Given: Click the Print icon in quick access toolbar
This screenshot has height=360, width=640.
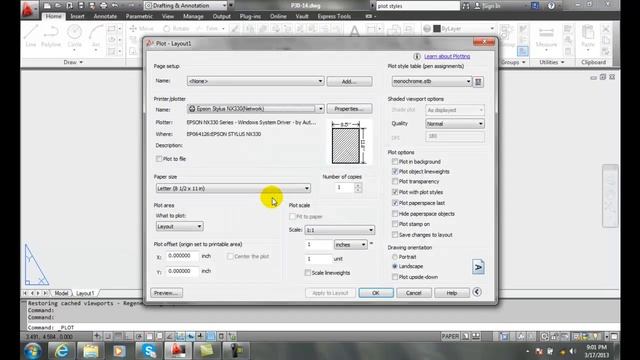Looking at the screenshot, I should (103, 6).
